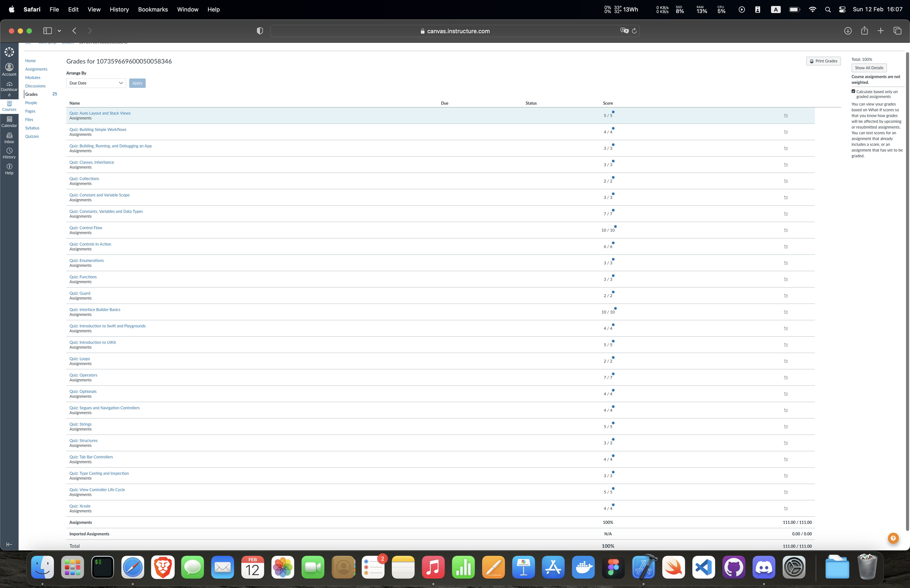The height and width of the screenshot is (588, 910).
Task: Open Control Center in menu bar
Action: pos(842,10)
